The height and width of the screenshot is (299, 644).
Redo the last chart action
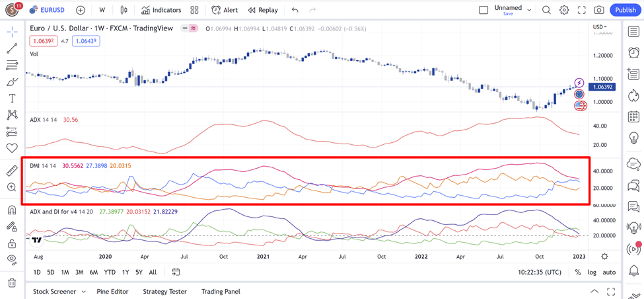[x=312, y=10]
